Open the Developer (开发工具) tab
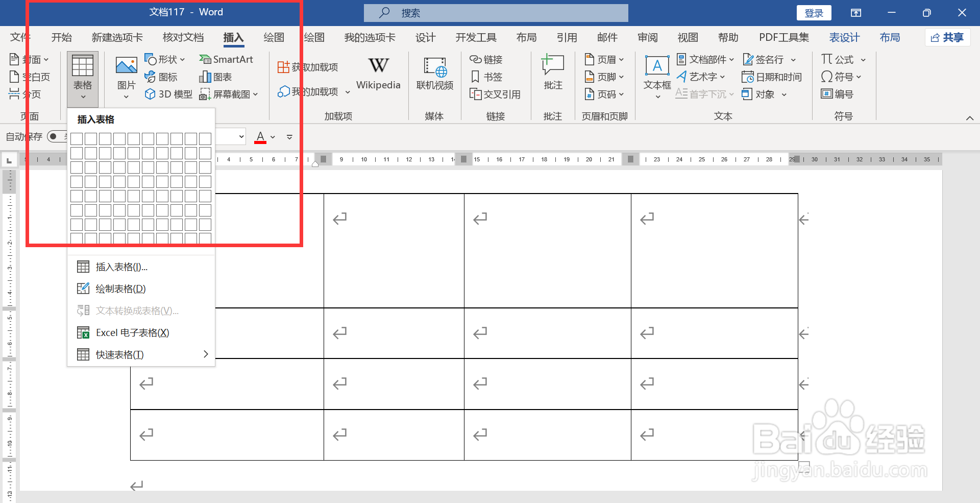980x503 pixels. click(x=476, y=37)
